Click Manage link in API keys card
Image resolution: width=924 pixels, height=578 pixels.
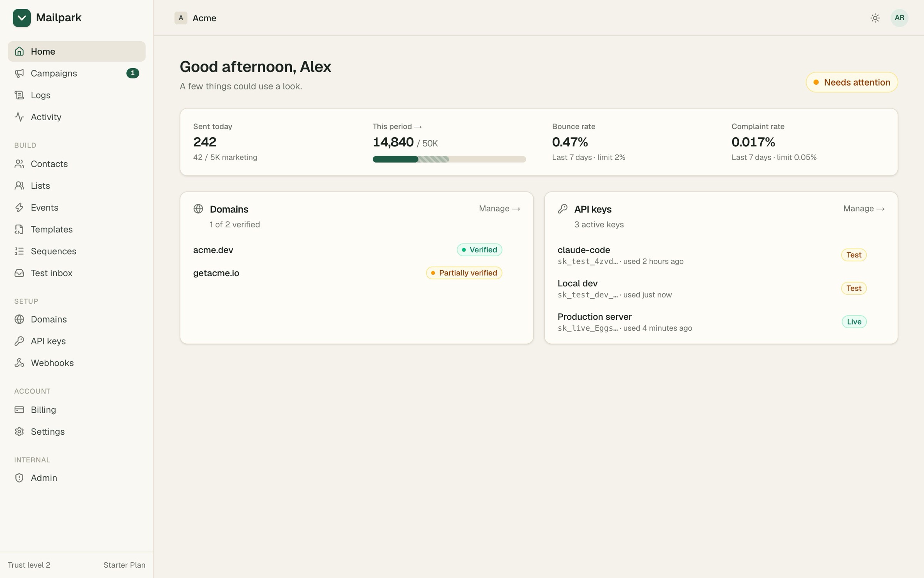[864, 208]
